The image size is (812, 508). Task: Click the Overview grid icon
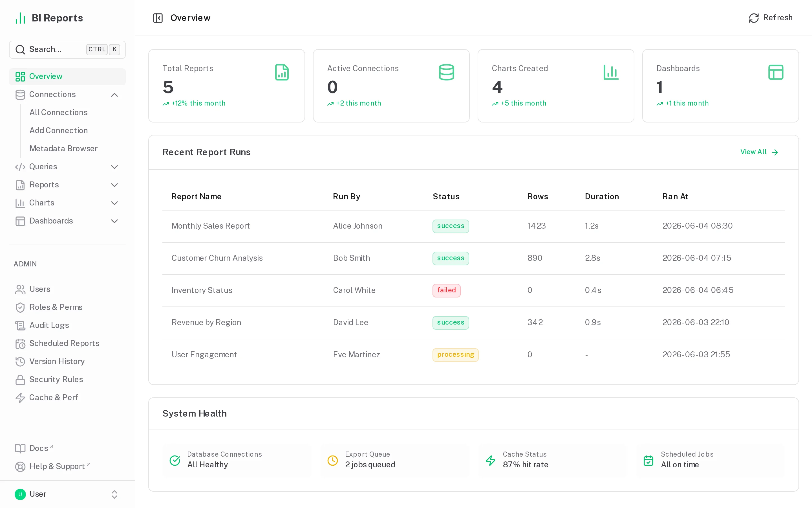[20, 76]
